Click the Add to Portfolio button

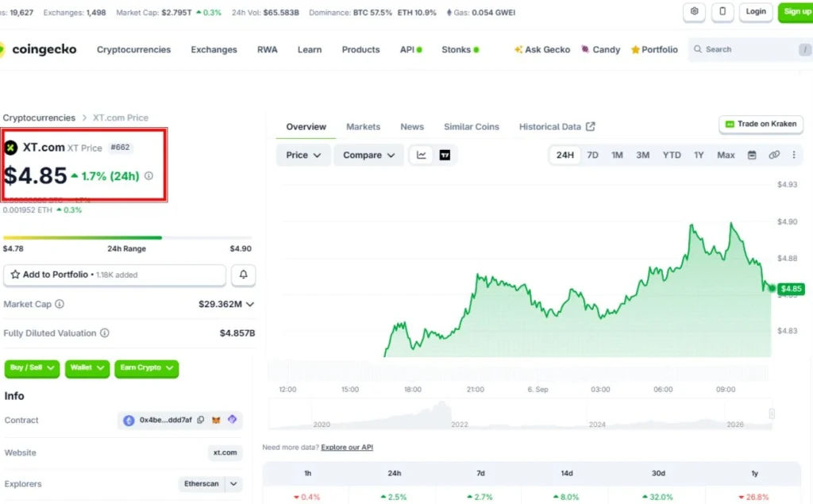114,275
